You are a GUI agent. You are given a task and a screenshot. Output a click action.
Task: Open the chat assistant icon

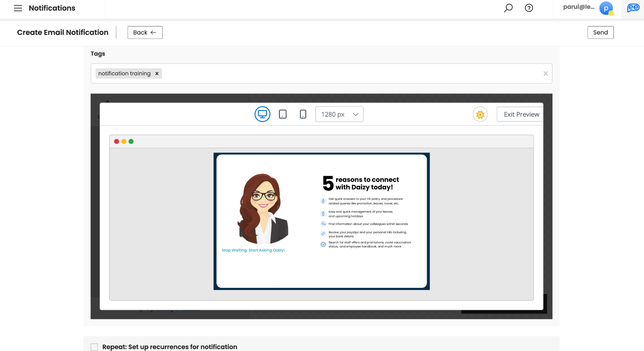point(633,8)
